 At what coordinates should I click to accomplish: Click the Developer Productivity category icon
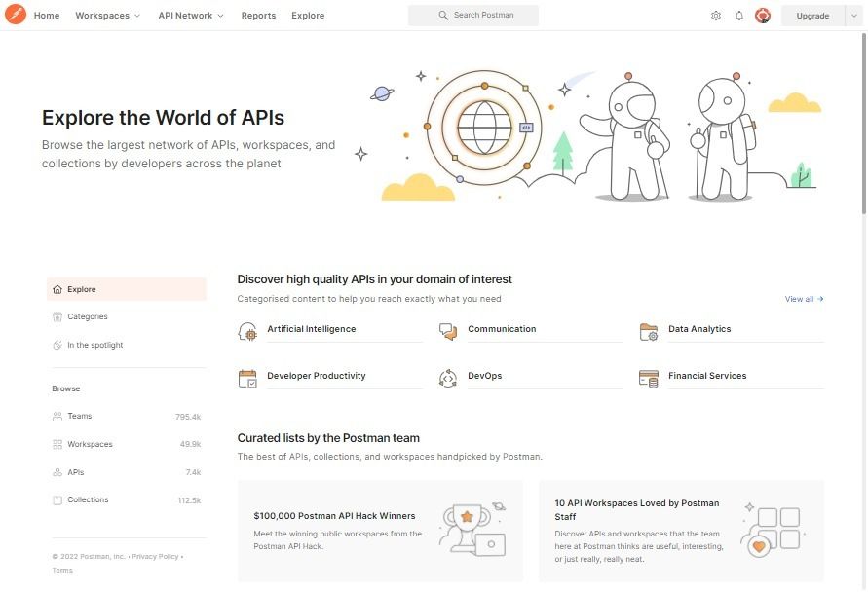[x=247, y=379]
